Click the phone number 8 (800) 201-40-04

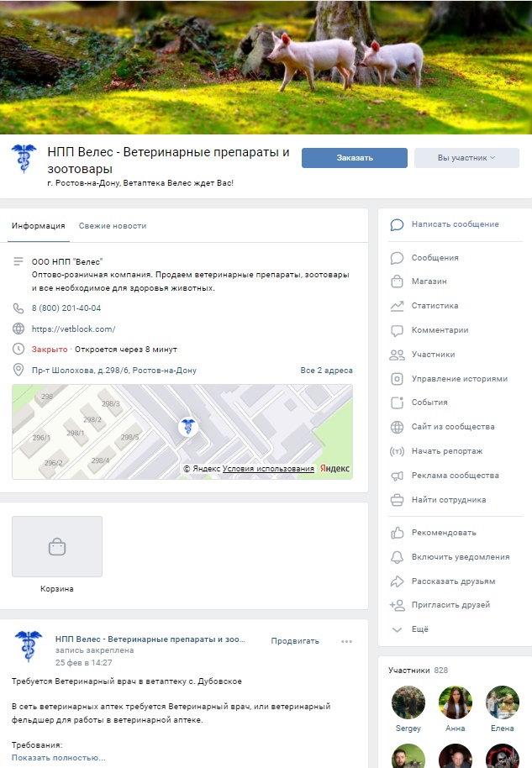coord(66,308)
